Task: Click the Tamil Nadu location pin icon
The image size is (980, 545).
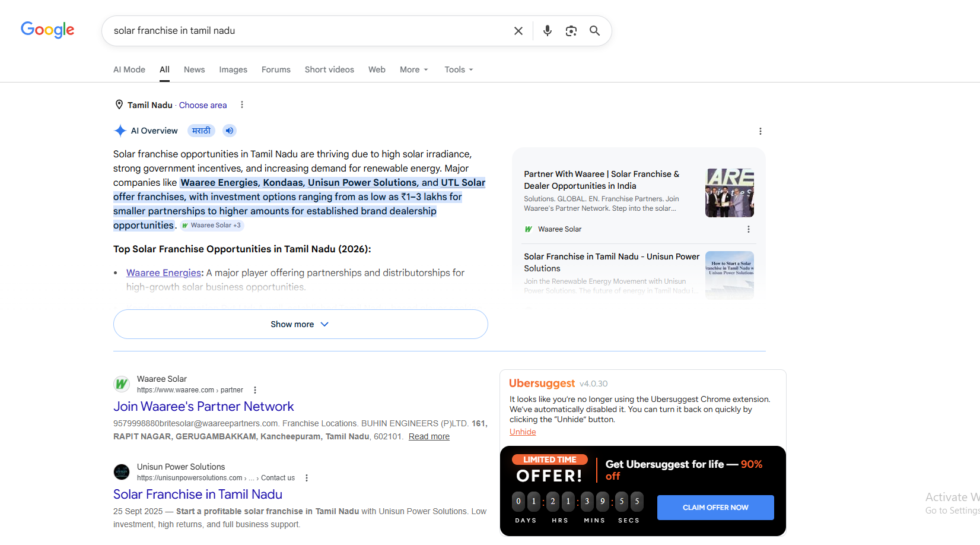Action: click(119, 104)
